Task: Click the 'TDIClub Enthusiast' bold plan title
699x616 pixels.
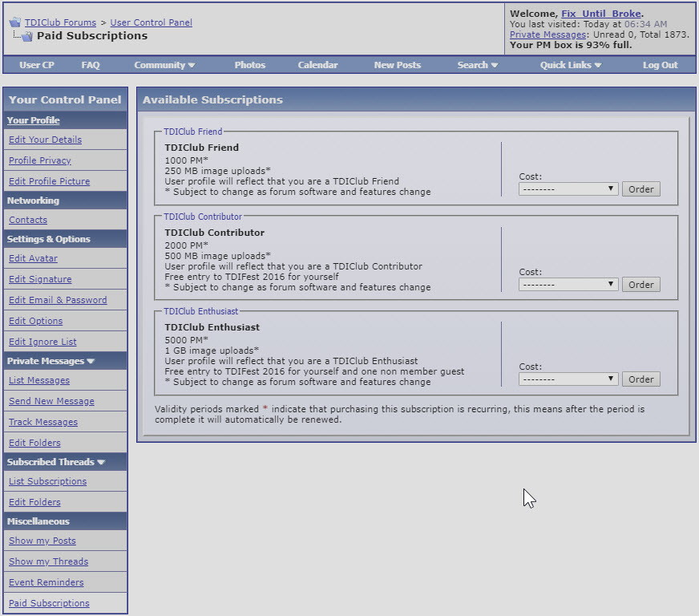Action: coord(212,327)
